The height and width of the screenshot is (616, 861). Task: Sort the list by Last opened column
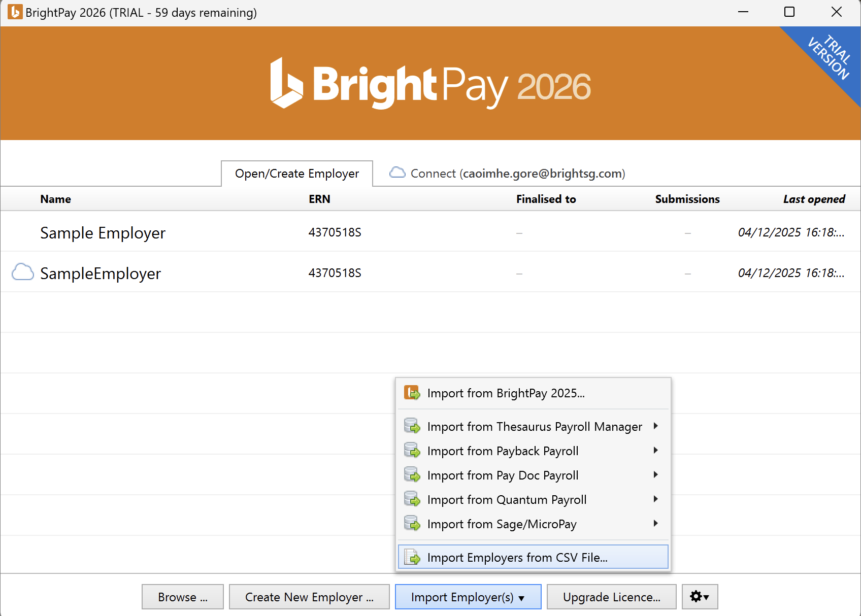tap(814, 199)
